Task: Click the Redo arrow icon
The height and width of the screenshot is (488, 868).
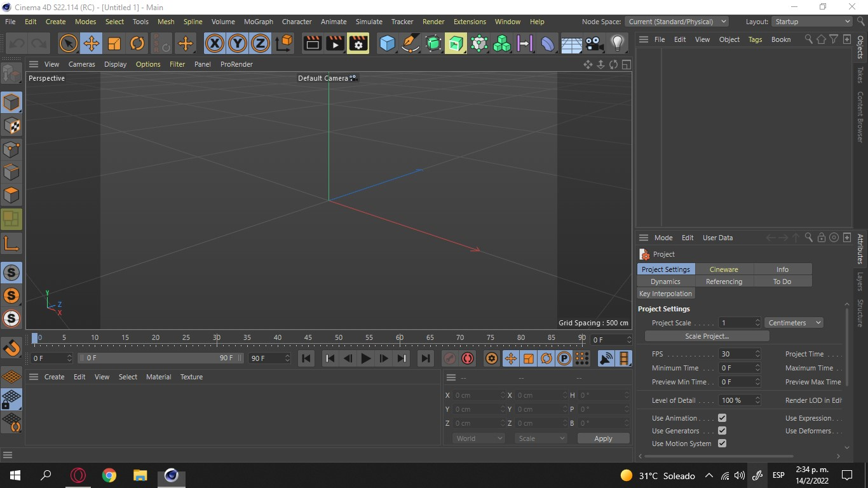Action: [x=39, y=43]
